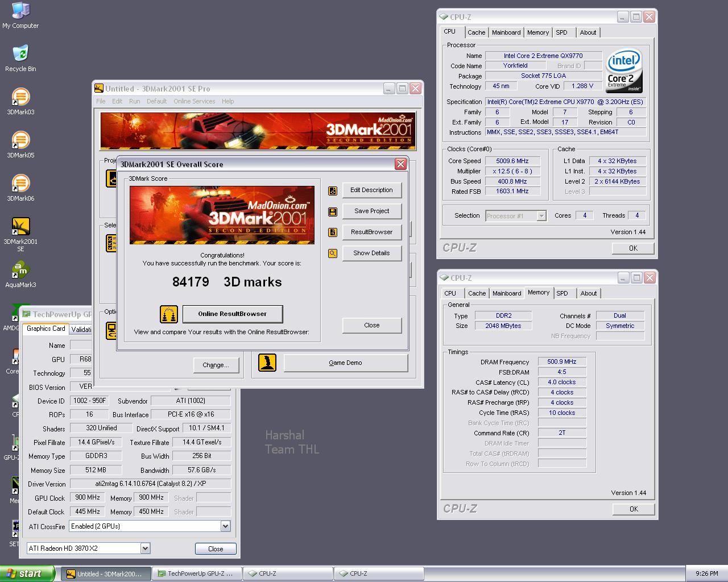Viewport: 728px width, 582px height.
Task: Launch AquaMark3 desktop shortcut
Action: point(20,275)
